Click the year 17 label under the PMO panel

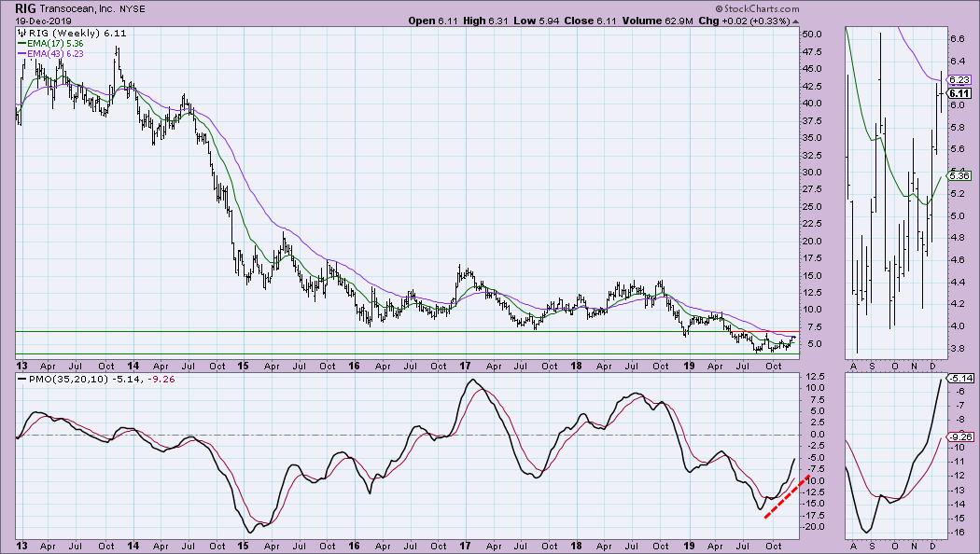pyautogui.click(x=465, y=546)
